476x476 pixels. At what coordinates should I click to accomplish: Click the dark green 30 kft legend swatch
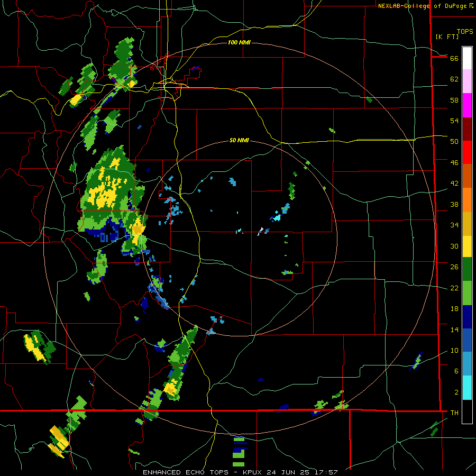point(467,269)
